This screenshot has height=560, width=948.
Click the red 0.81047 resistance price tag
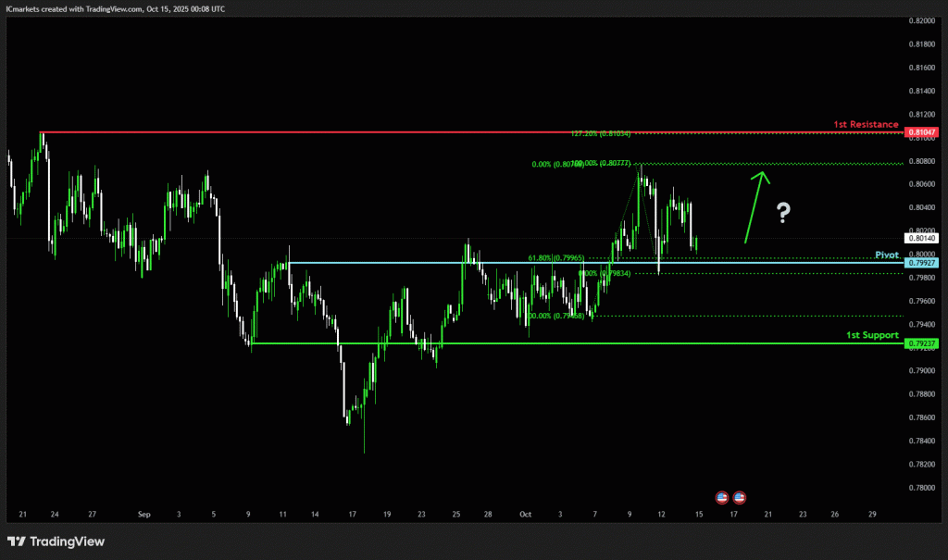(x=922, y=133)
